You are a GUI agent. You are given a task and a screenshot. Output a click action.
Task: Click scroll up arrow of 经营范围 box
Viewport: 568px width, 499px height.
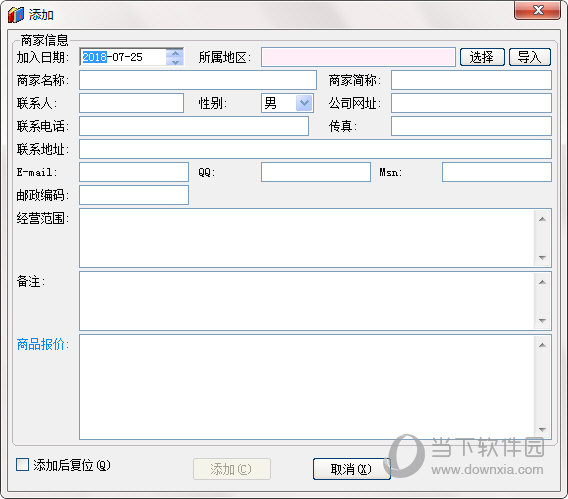pos(542,219)
